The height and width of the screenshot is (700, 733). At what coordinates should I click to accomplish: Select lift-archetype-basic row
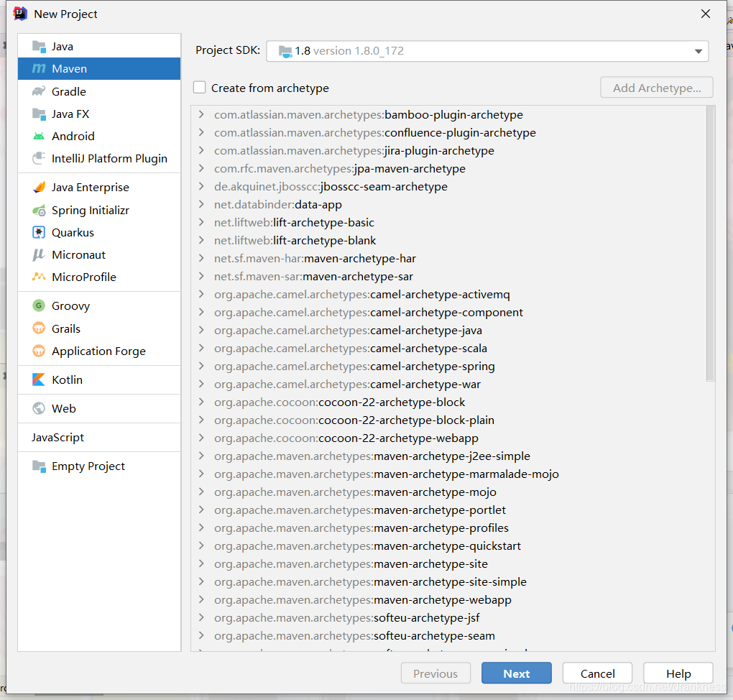pyautogui.click(x=448, y=223)
